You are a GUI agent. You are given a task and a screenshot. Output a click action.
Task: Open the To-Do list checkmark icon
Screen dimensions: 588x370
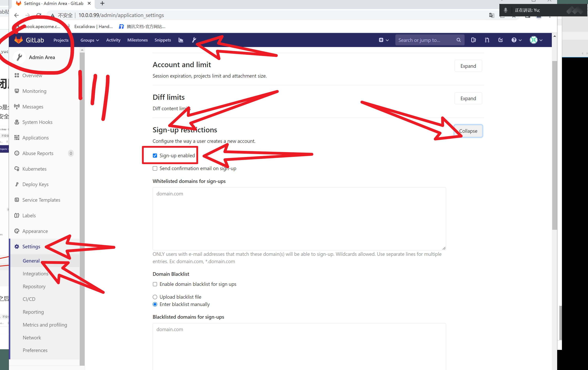coord(500,40)
